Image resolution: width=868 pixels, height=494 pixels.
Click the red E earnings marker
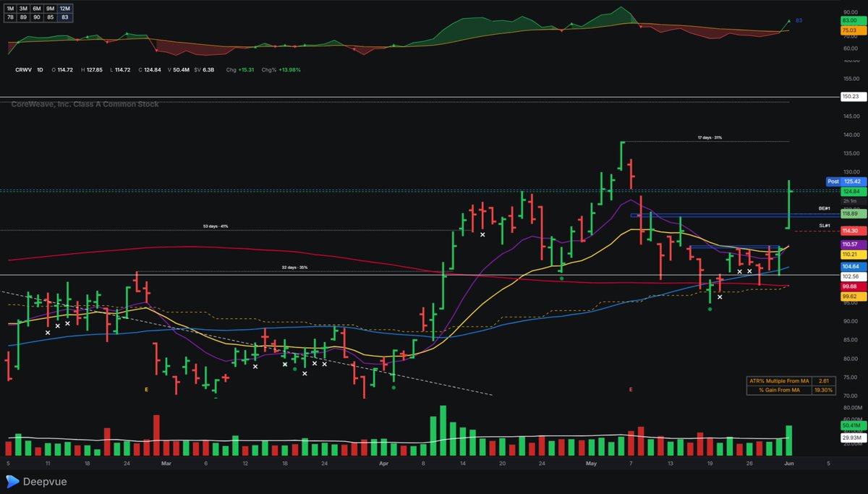[x=631, y=390]
